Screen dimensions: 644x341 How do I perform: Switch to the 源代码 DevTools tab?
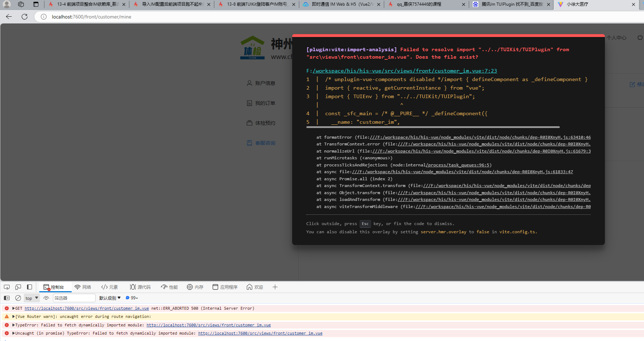click(x=140, y=287)
